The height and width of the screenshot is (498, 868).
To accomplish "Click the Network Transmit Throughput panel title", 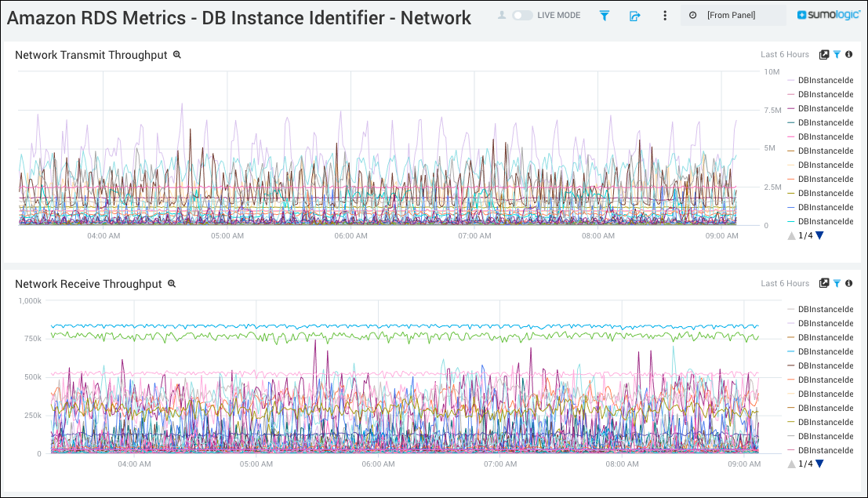I will [x=91, y=55].
